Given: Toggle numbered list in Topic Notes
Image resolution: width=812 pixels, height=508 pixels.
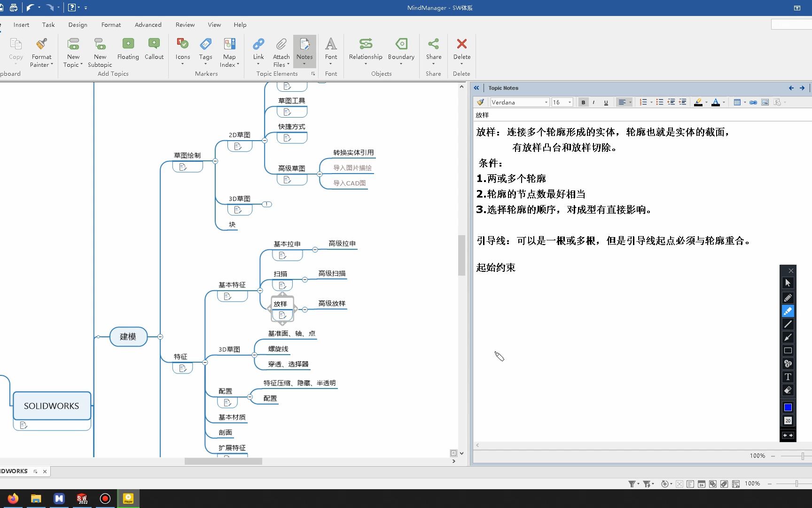Looking at the screenshot, I should pyautogui.click(x=643, y=102).
